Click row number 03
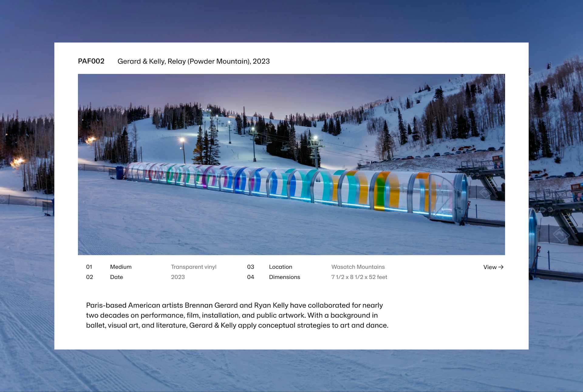The width and height of the screenshot is (583, 392). click(x=250, y=267)
